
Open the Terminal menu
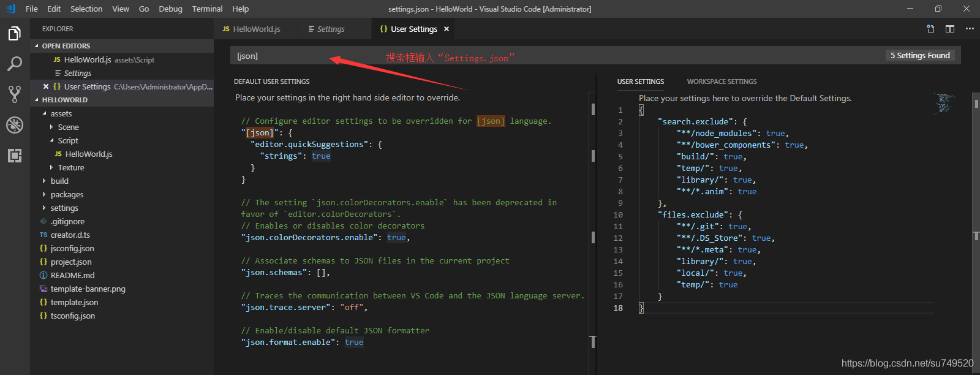[207, 9]
